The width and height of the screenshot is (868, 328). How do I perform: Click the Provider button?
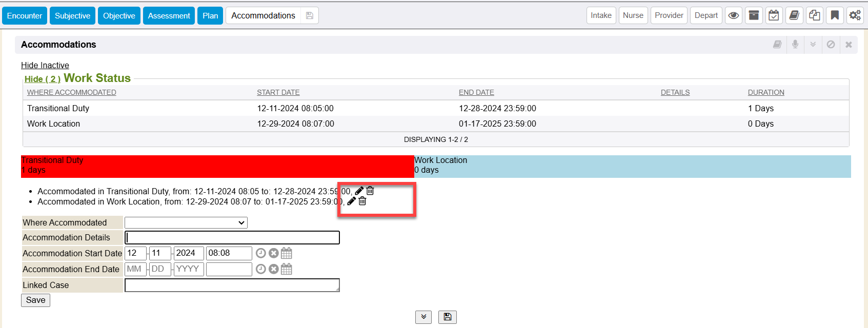point(669,15)
